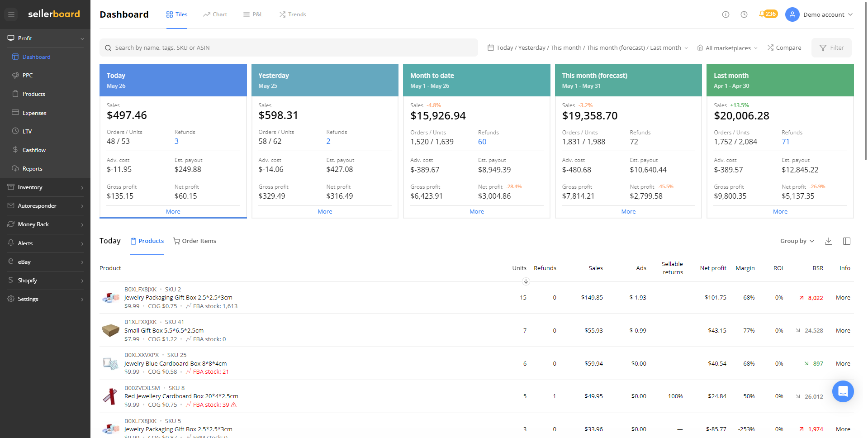The image size is (868, 438).
Task: Open the Filter panel
Action: [831, 48]
